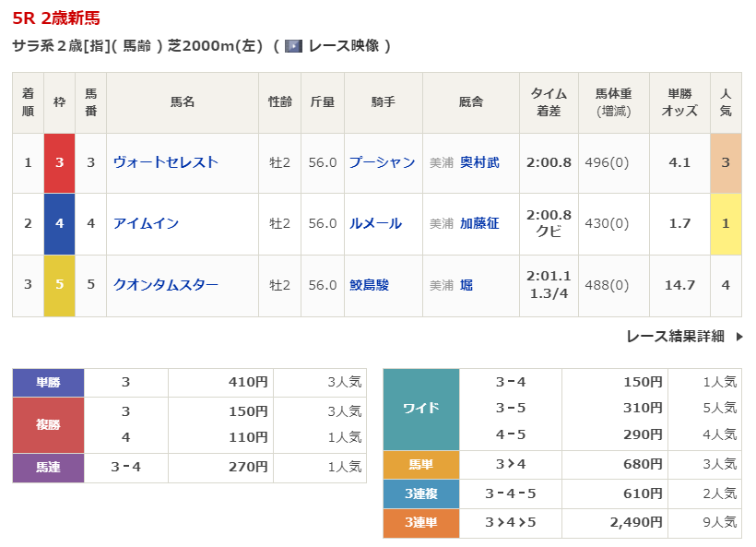Open trainer 加藤征's profile
Screen dimensions: 756x547
point(479,223)
